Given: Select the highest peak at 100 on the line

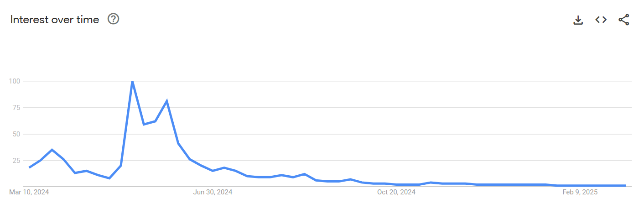Looking at the screenshot, I should (x=132, y=81).
